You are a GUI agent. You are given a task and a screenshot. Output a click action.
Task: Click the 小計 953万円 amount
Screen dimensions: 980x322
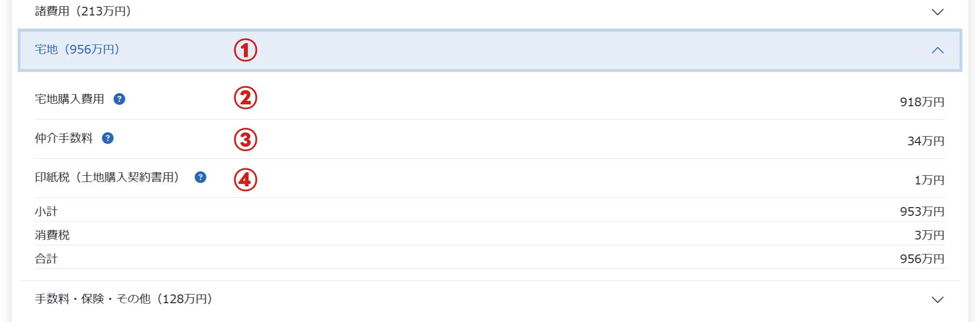tap(922, 211)
